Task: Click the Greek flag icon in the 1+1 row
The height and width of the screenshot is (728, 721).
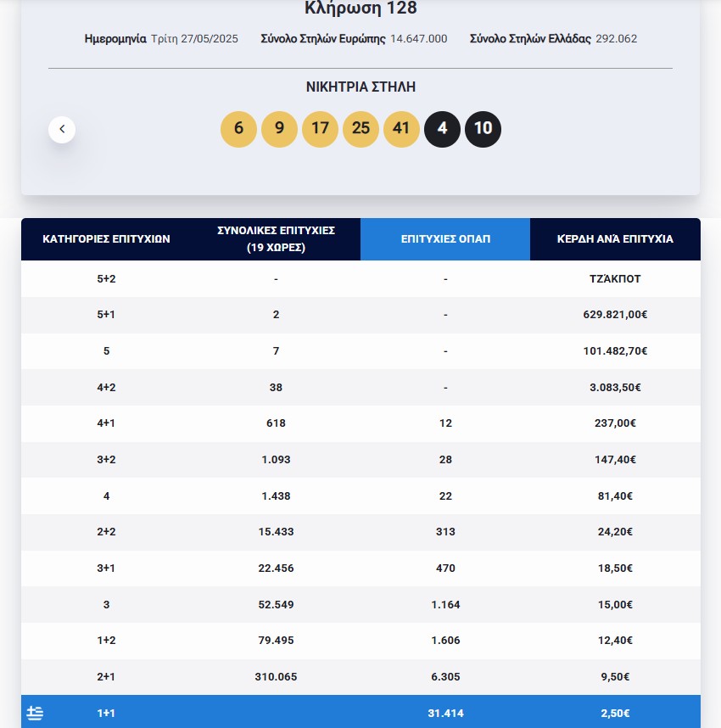Action: pyautogui.click(x=35, y=713)
